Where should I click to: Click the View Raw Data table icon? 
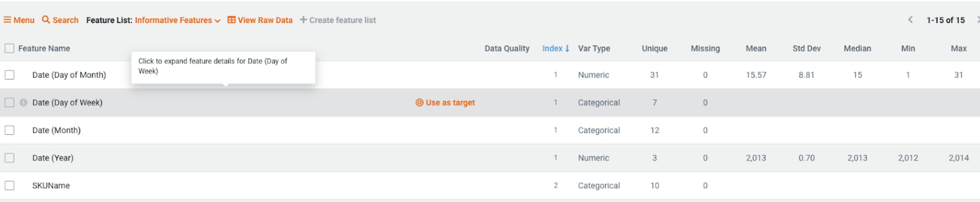231,20
